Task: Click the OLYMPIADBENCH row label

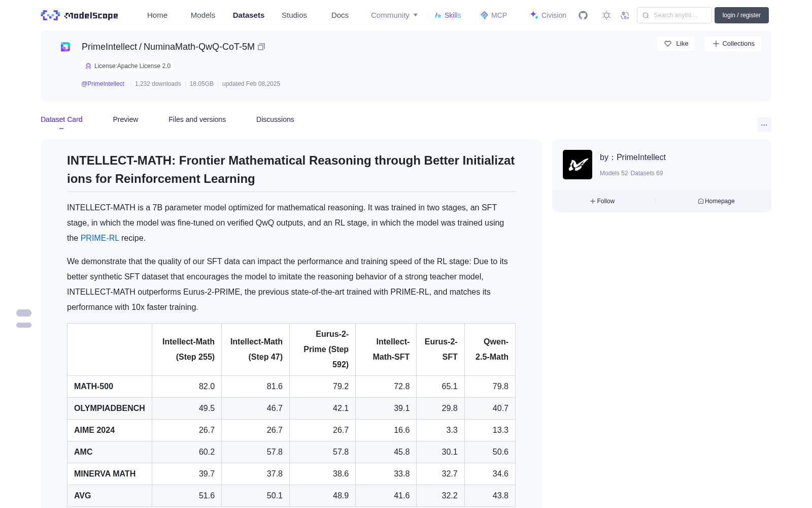Action: (110, 408)
